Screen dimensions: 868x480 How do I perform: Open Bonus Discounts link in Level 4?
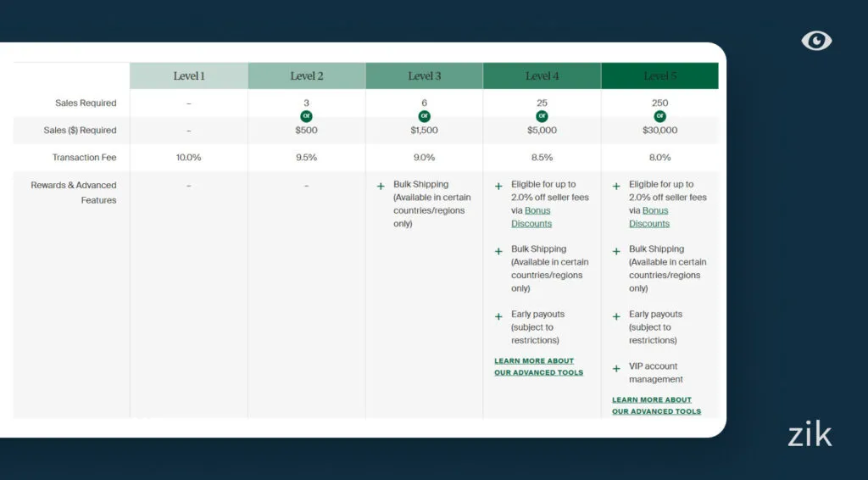click(x=531, y=217)
